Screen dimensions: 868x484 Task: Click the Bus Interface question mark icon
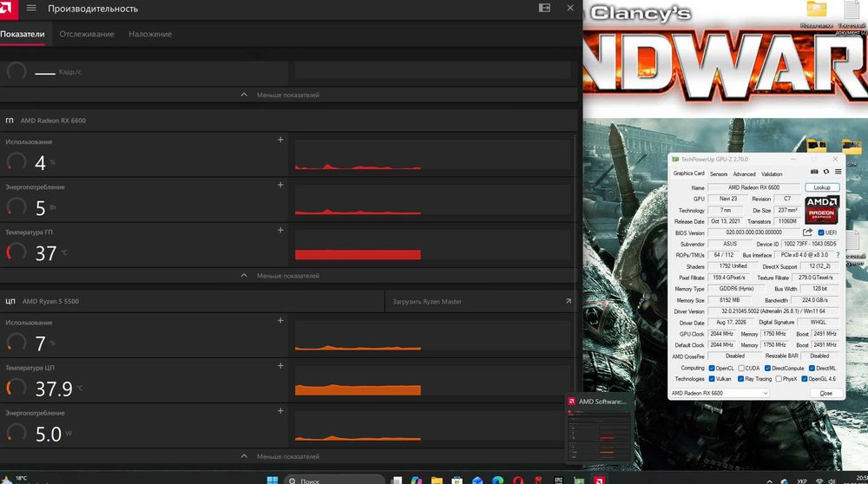(x=838, y=255)
